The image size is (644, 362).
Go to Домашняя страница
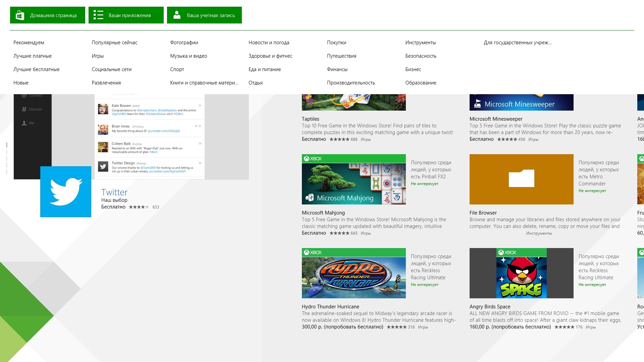click(48, 15)
